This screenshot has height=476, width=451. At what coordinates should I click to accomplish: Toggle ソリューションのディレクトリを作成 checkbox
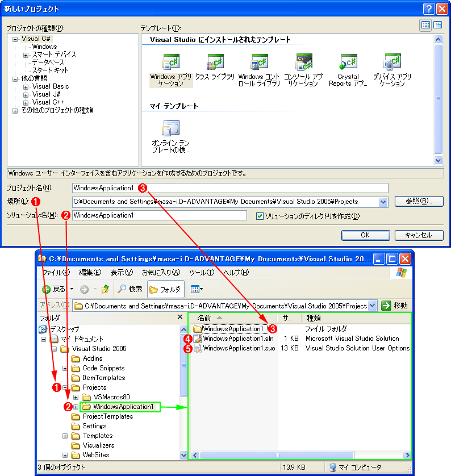pos(260,216)
